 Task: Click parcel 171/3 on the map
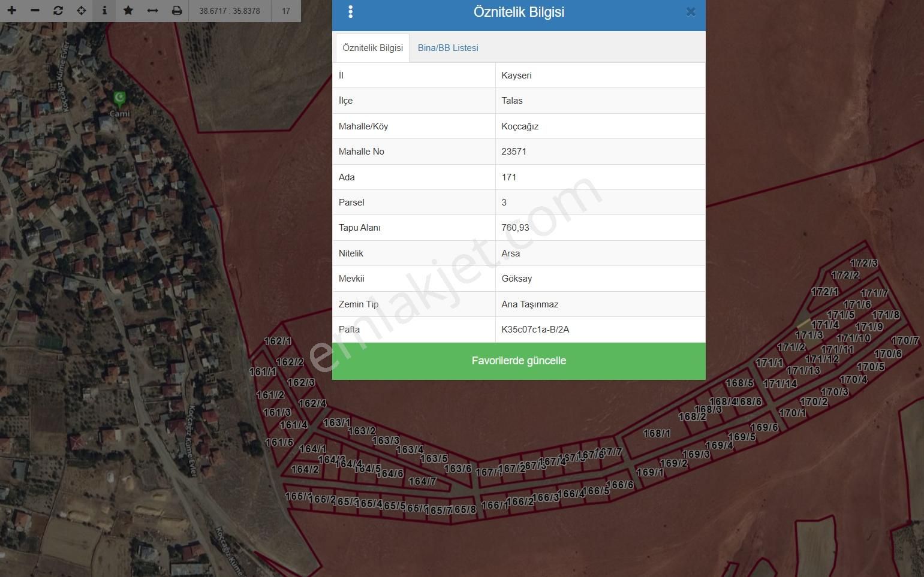[809, 335]
